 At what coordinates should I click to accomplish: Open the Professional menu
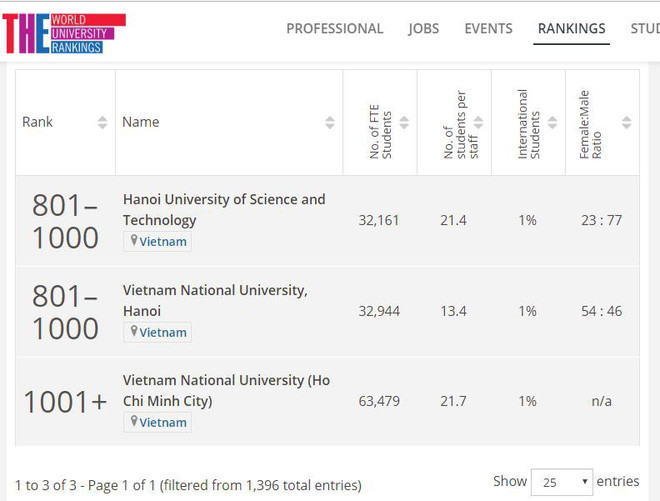click(x=334, y=28)
